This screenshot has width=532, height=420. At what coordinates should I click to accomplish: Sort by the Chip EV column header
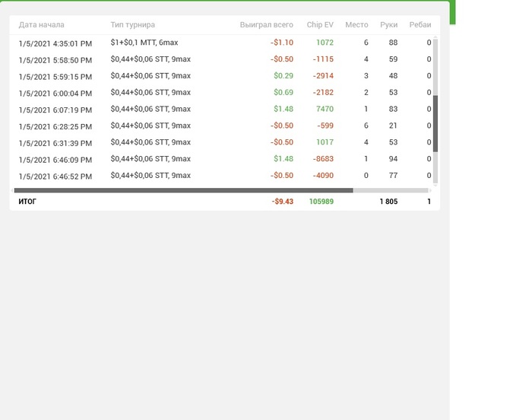tap(320, 25)
